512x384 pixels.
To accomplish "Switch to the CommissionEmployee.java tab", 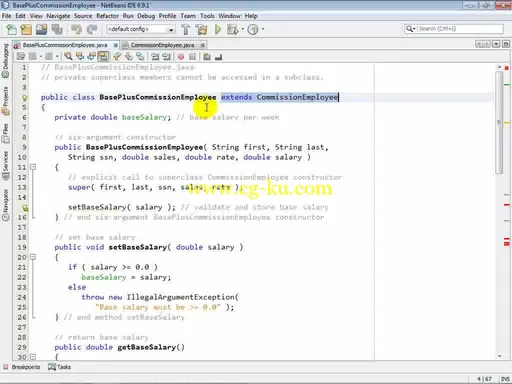I will point(162,45).
